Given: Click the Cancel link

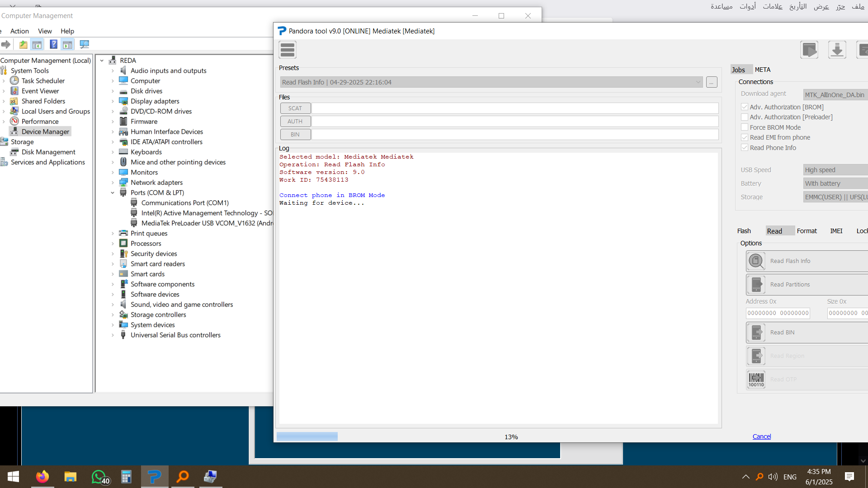Looking at the screenshot, I should (762, 436).
